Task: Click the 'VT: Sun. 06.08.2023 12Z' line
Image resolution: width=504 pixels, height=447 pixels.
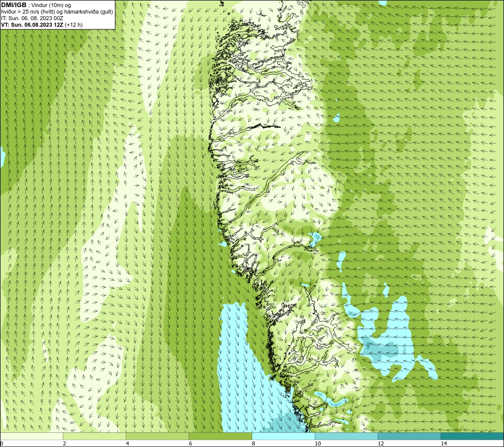Action: point(32,25)
